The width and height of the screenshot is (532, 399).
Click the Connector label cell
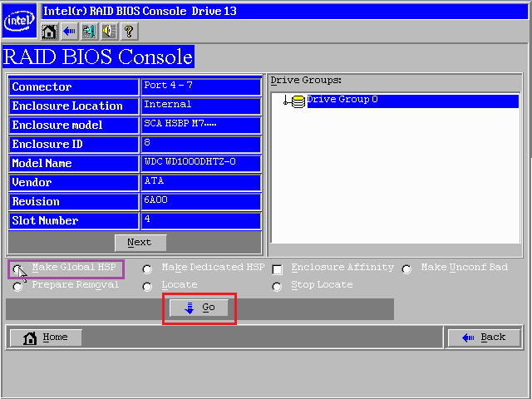click(74, 87)
